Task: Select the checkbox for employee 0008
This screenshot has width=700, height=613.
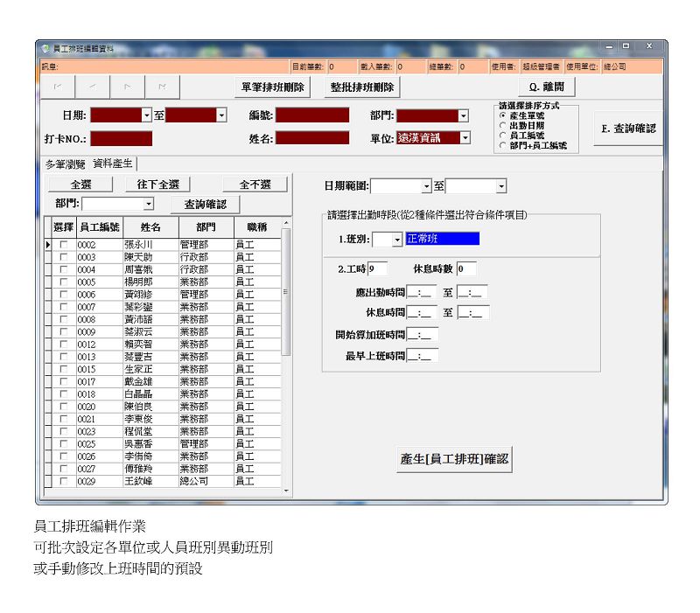Action: pos(63,320)
